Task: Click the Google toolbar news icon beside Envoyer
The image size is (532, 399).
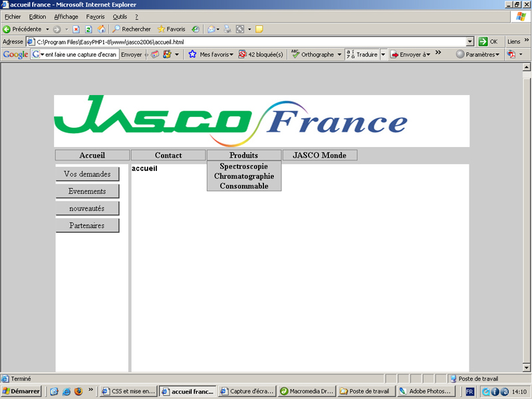Action: [155, 55]
